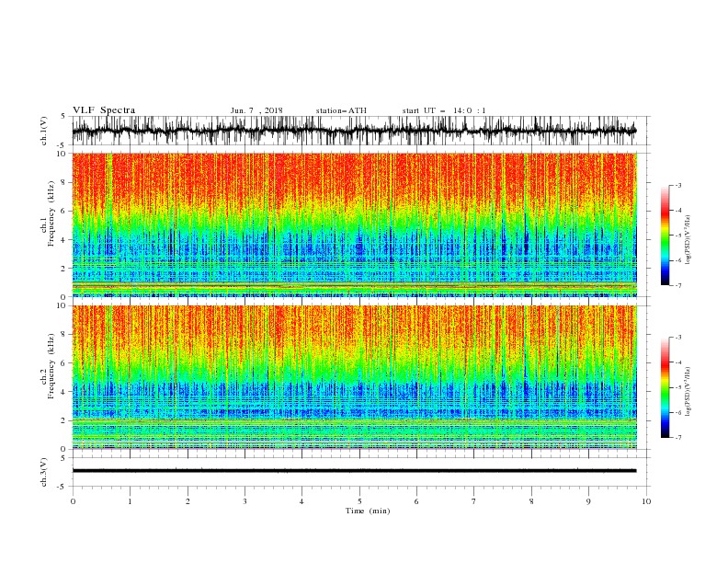728x563 pixels.
Task: Click the ch.1 color scale bar
Action: (x=665, y=236)
